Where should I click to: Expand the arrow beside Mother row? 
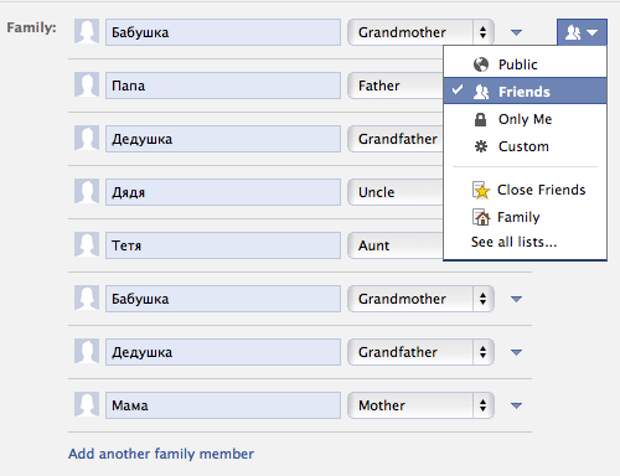pyautogui.click(x=516, y=406)
